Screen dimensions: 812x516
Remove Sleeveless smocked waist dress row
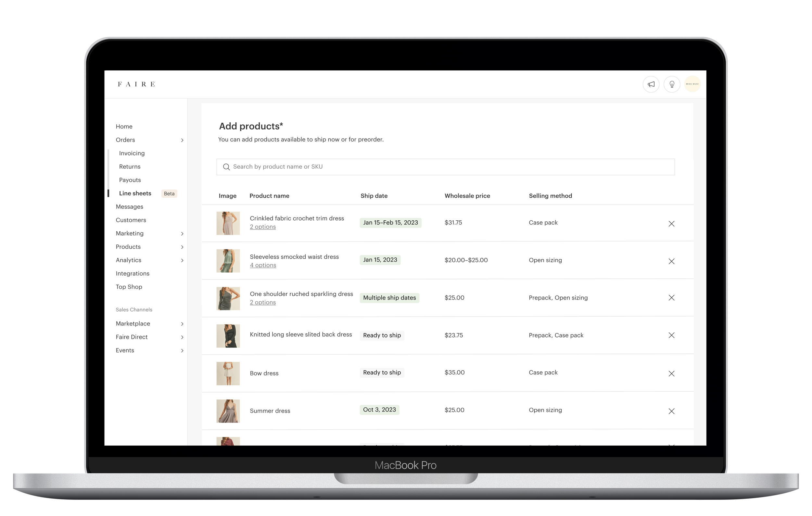pyautogui.click(x=671, y=262)
